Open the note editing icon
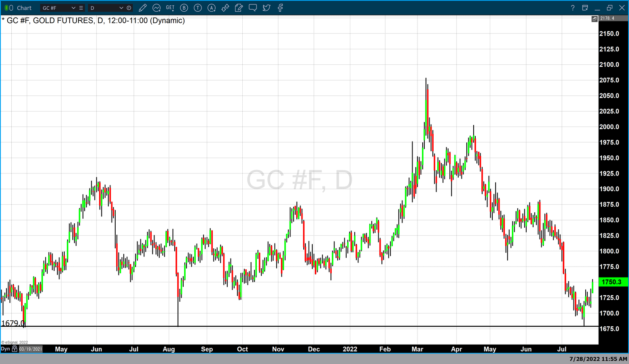 pos(239,8)
